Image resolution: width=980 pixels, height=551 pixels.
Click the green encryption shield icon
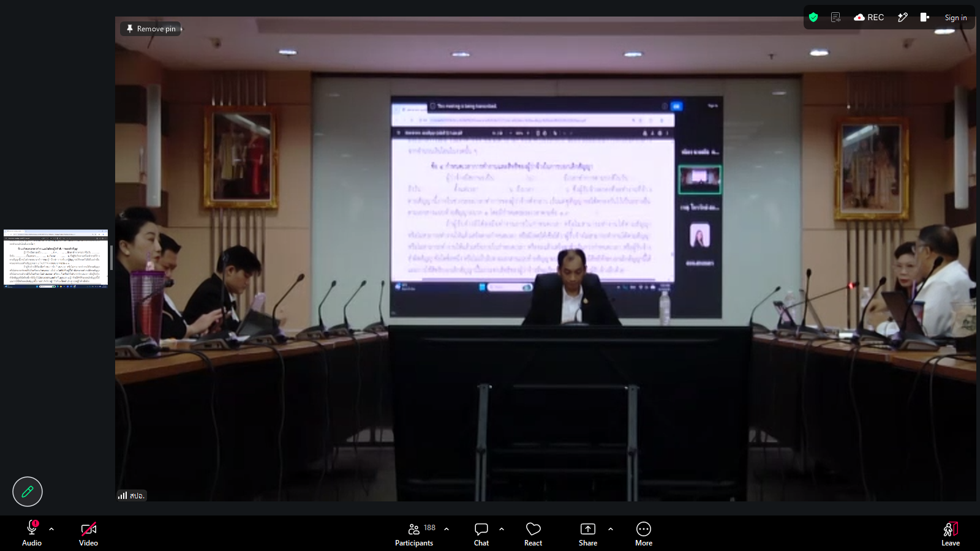[813, 17]
